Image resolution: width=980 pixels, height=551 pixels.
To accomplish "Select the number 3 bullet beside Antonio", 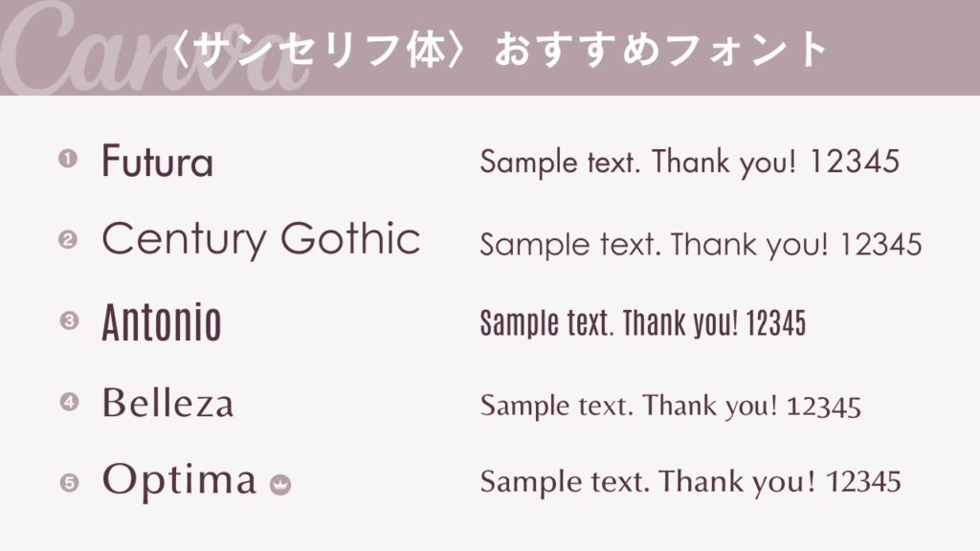I will [68, 320].
